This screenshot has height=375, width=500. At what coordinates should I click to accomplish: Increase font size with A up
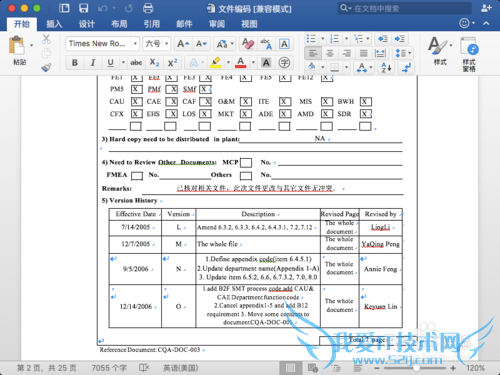(183, 44)
